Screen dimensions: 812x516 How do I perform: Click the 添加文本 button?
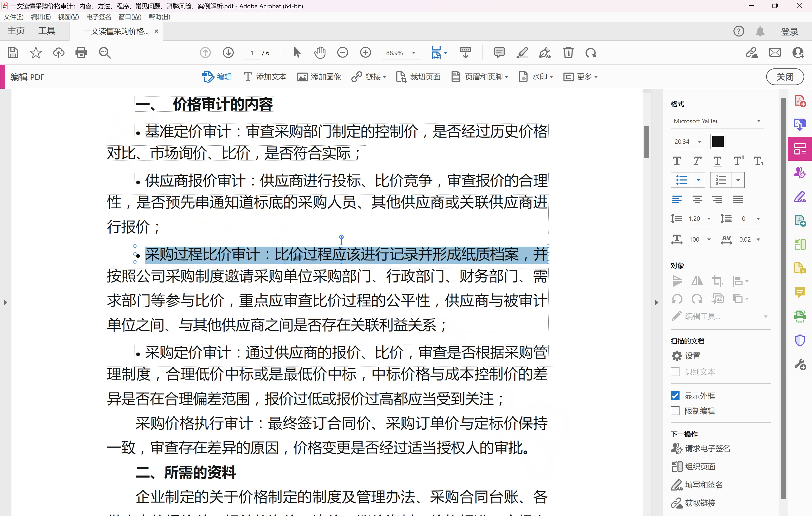265,77
